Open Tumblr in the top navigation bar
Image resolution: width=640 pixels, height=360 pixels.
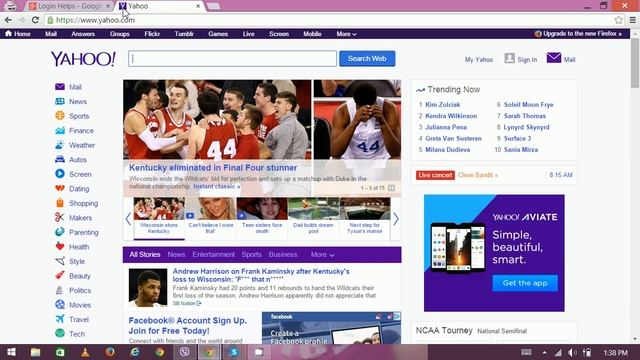[x=184, y=34]
